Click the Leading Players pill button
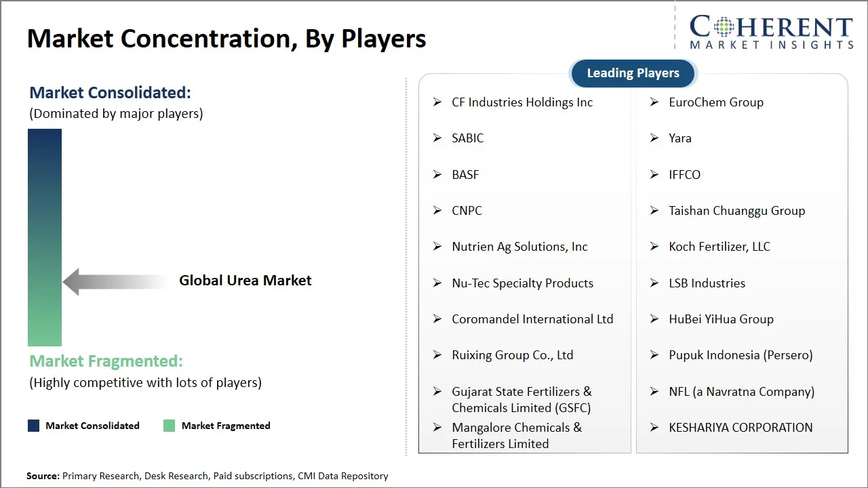The image size is (868, 488). click(x=633, y=73)
